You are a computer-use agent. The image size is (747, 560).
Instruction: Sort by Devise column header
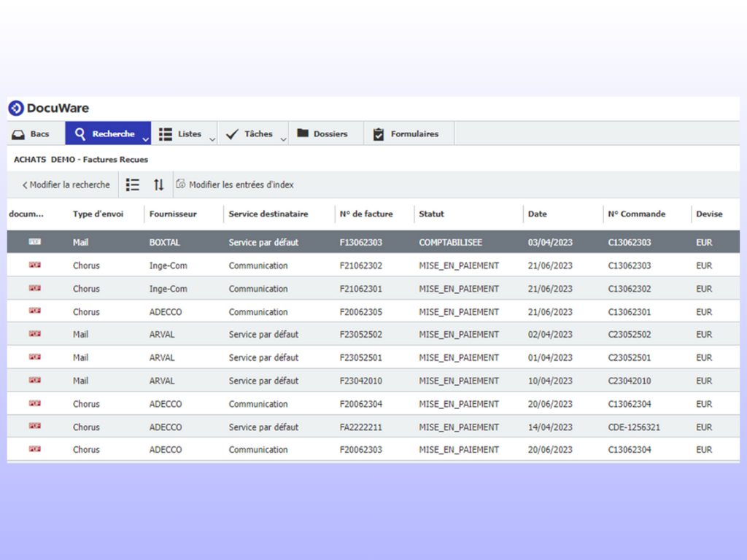click(709, 214)
